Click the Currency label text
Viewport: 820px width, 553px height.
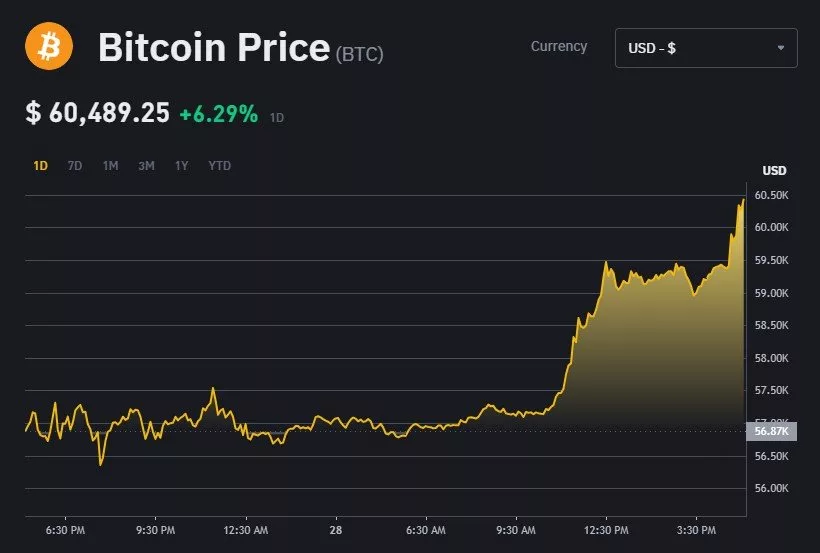559,47
